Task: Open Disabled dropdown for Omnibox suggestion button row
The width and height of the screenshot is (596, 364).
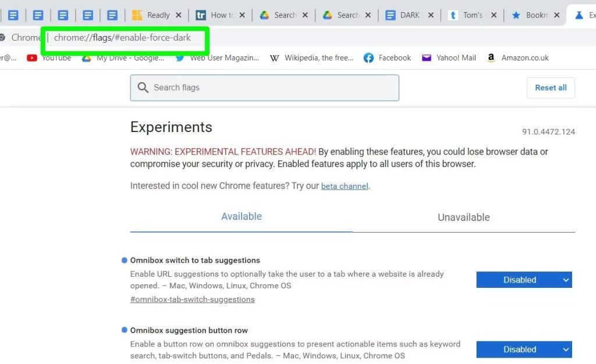Action: click(x=524, y=349)
